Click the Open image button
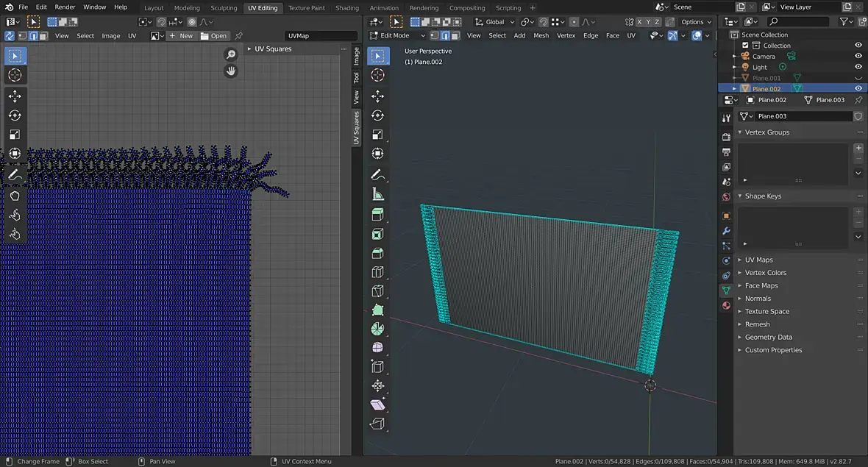Viewport: 868px width, 467px height. pyautogui.click(x=214, y=35)
